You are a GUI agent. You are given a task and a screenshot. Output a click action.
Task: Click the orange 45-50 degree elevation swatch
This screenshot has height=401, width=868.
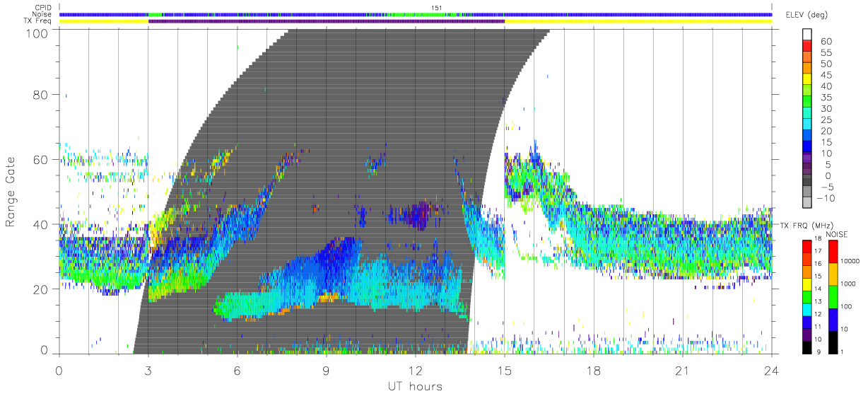click(807, 69)
